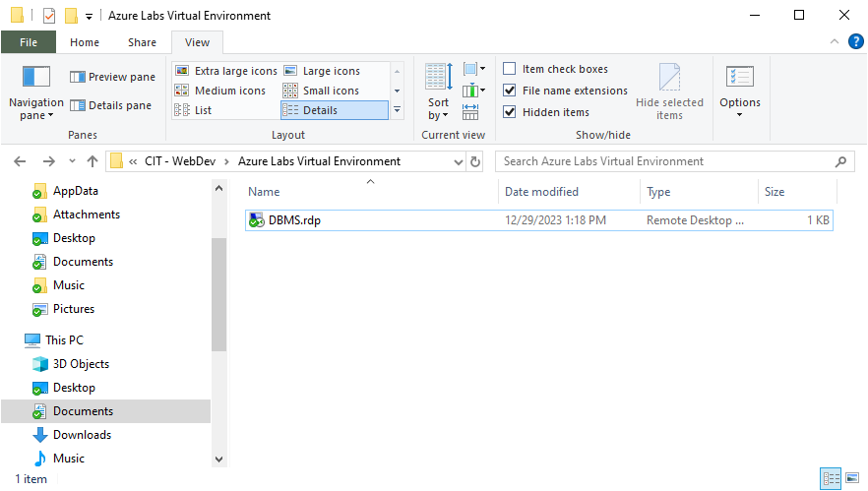Click the 12/29/2023 1:18 PM date cell

[555, 220]
